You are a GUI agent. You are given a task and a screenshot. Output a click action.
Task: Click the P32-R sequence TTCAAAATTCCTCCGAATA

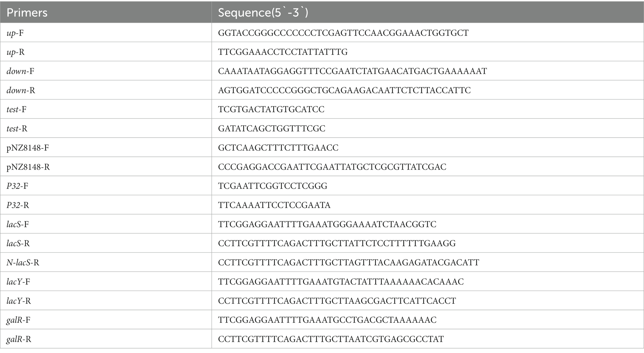pos(274,205)
